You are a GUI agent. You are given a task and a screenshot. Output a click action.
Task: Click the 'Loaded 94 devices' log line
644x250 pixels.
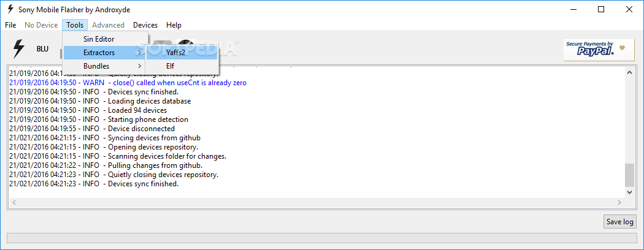[88, 110]
